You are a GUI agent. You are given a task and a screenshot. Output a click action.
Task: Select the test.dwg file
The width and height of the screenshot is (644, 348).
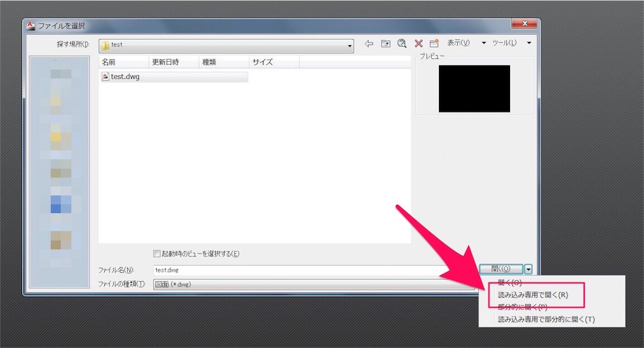[174, 77]
